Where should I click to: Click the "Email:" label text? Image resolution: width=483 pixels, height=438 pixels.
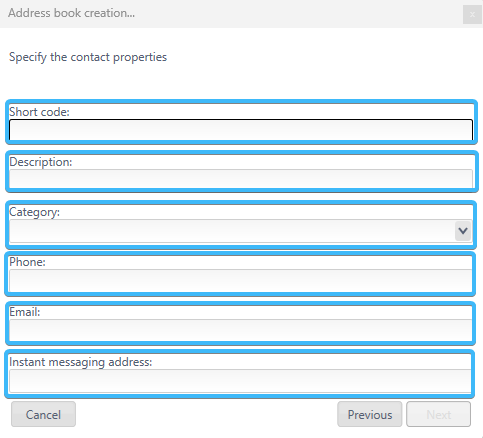25,312
